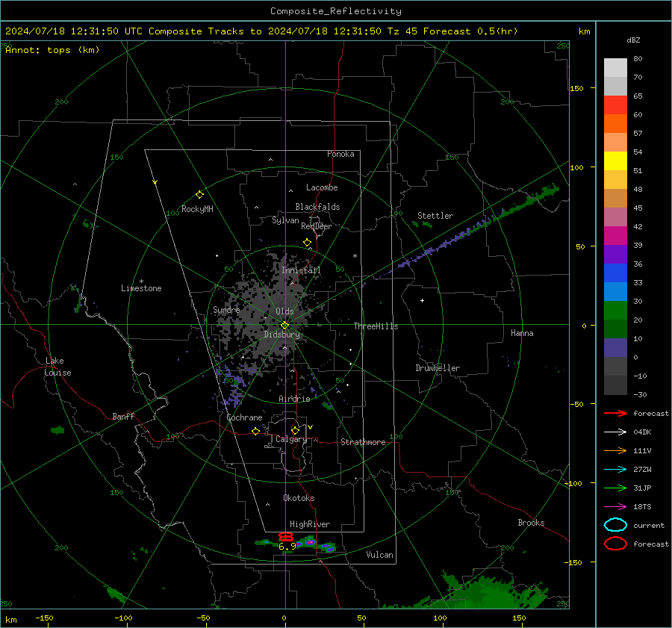Click the Banff town label
This screenshot has height=628, width=672.
coord(123,417)
